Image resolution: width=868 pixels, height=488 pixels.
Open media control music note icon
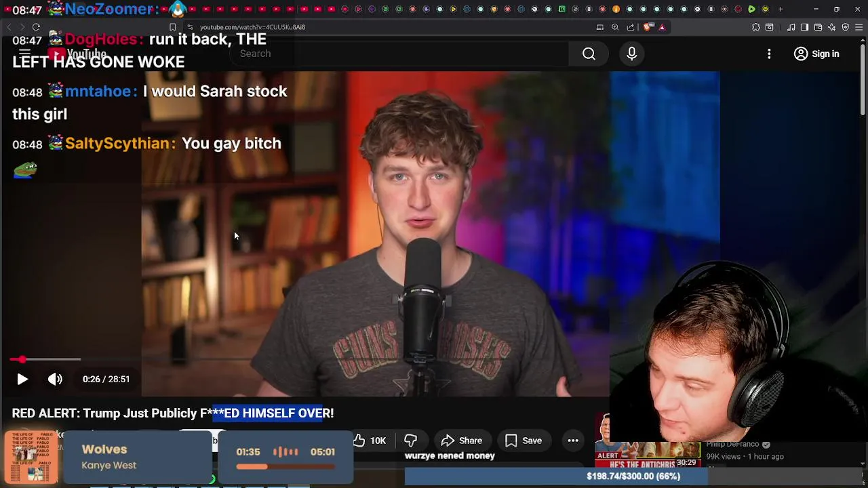(x=791, y=27)
